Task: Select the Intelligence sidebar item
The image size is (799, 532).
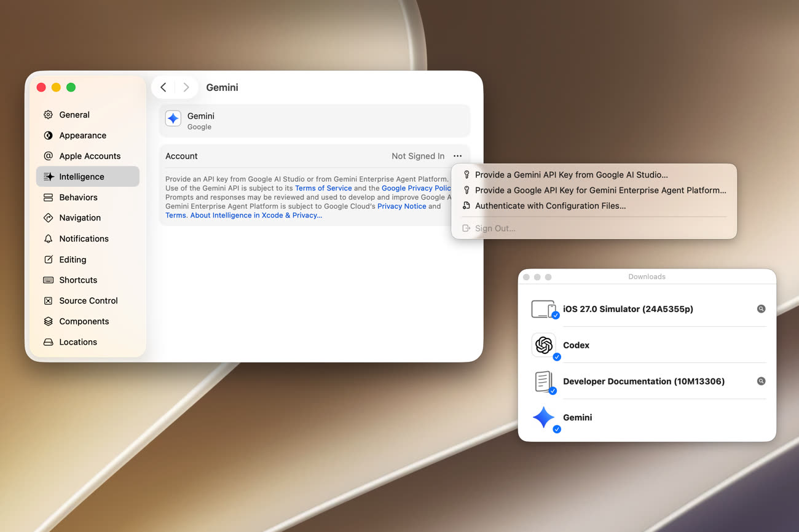Action: (x=88, y=176)
